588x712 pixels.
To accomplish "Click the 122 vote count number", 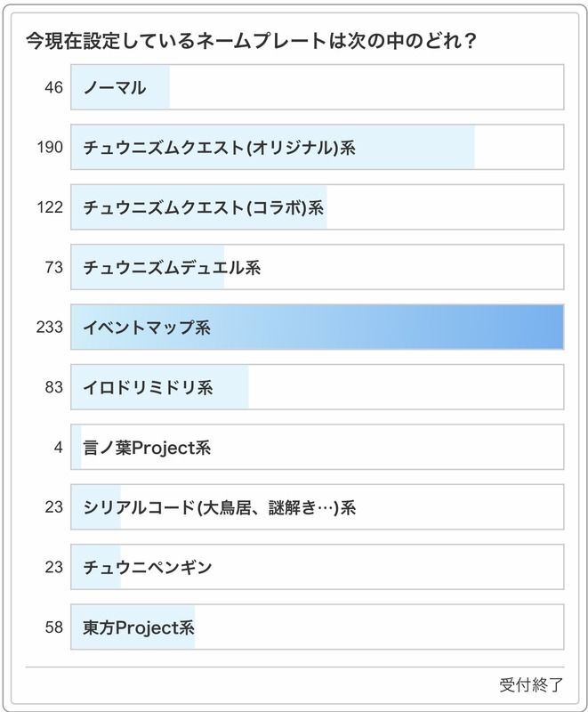I will coord(50,207).
